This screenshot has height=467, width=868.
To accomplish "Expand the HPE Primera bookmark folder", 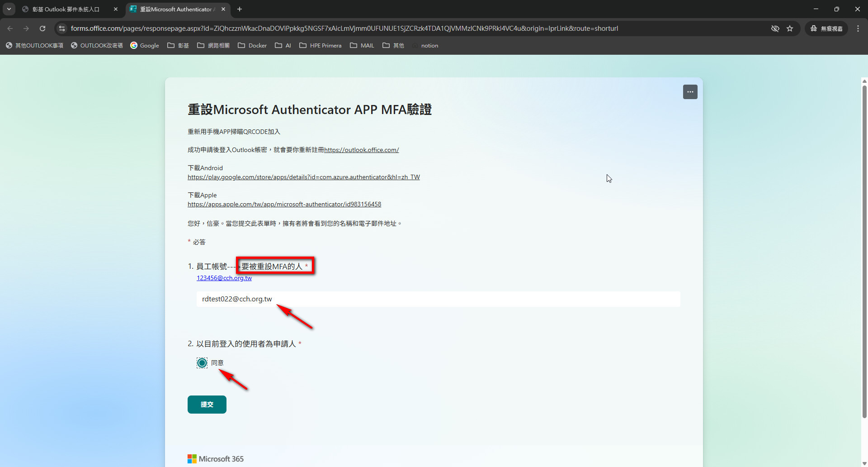I will [x=320, y=46].
